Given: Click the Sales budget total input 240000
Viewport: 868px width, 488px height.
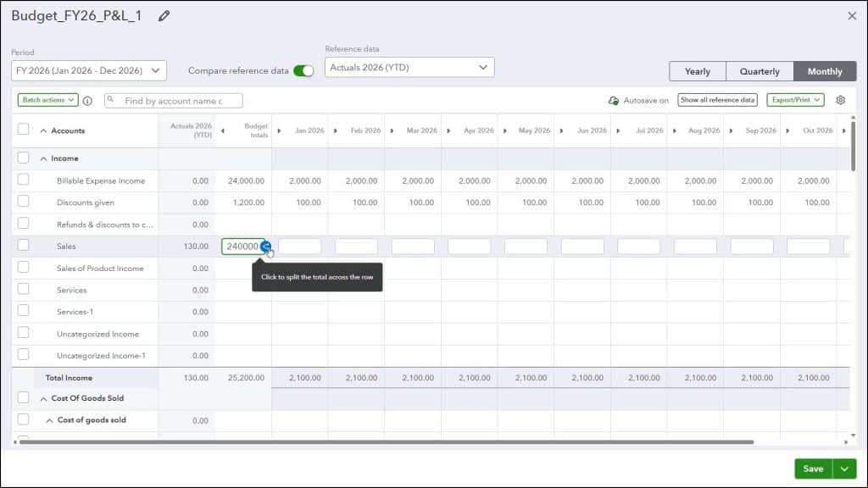Looking at the screenshot, I should (x=242, y=247).
